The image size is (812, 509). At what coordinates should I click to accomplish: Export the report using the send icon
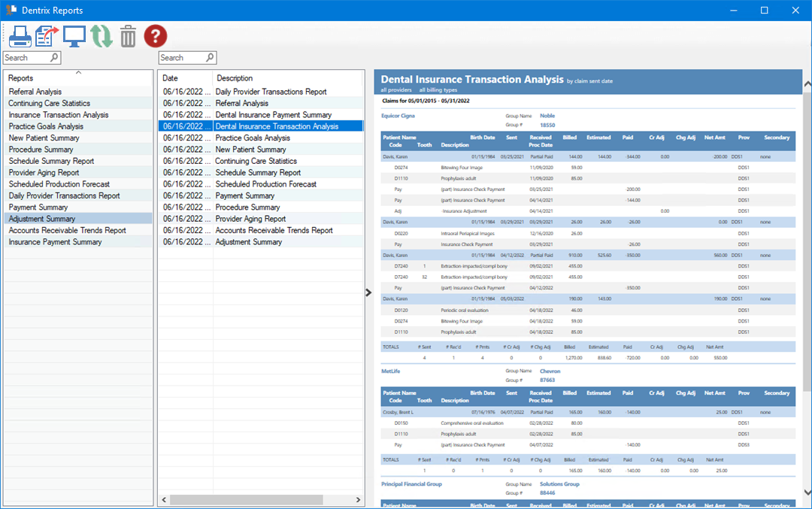point(47,35)
